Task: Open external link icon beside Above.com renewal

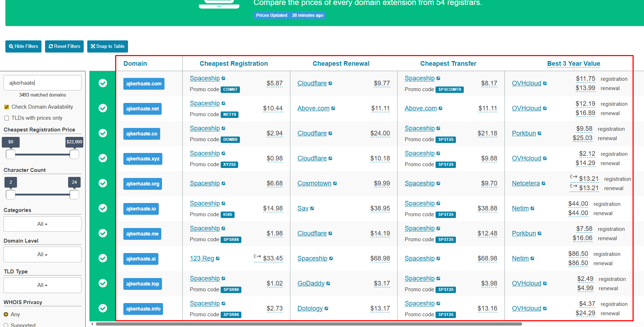Action: 333,108
